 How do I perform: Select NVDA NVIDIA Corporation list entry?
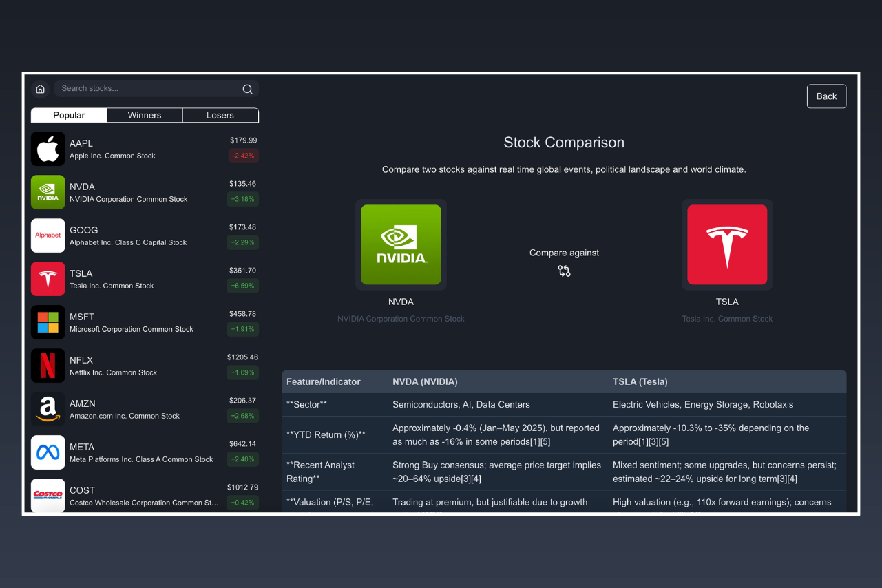tap(145, 192)
